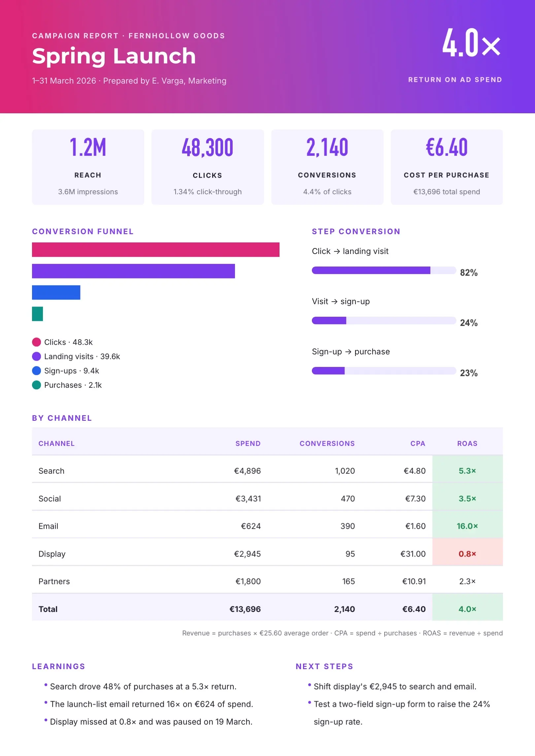Screen dimensions: 535x756
Task: Click Search spend €4,896
Action: point(248,471)
